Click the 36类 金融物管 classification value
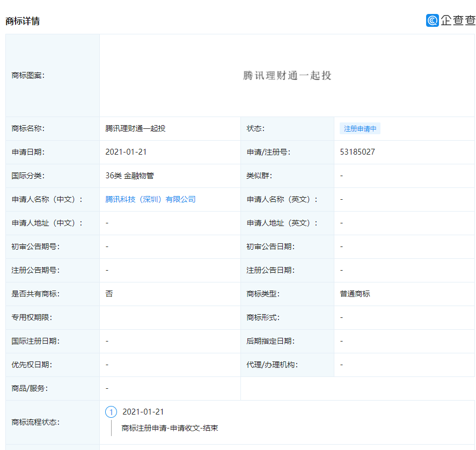The image size is (476, 450). click(130, 176)
